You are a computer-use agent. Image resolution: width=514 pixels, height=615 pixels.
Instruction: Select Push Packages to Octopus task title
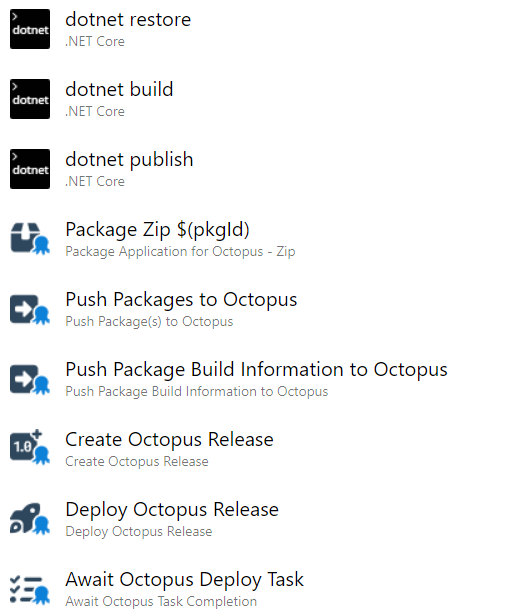click(181, 300)
